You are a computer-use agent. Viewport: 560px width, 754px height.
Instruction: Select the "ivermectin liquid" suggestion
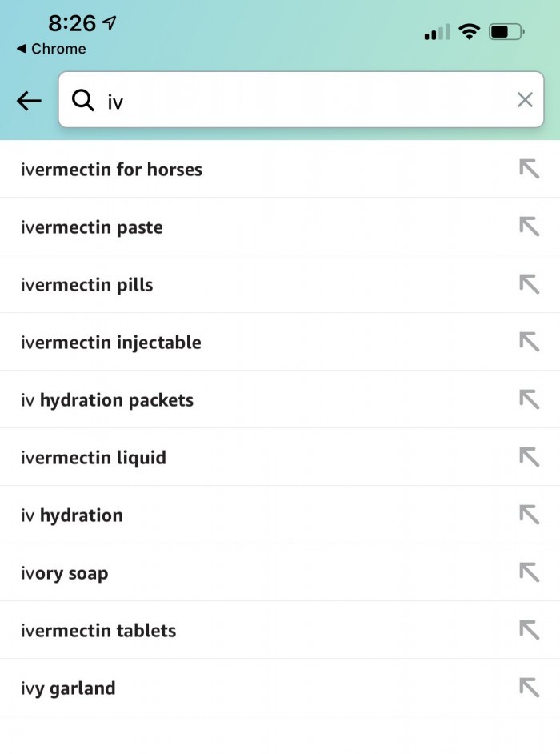pyautogui.click(x=94, y=458)
